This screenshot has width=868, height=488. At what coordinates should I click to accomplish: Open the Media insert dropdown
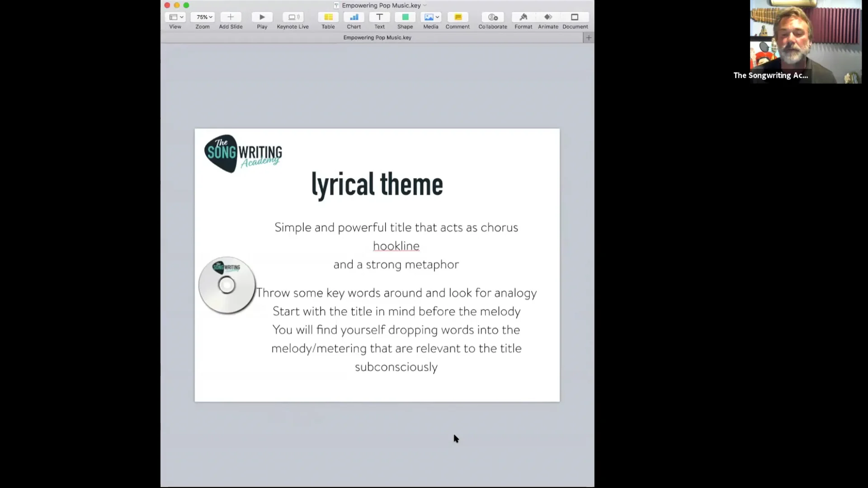coord(431,17)
